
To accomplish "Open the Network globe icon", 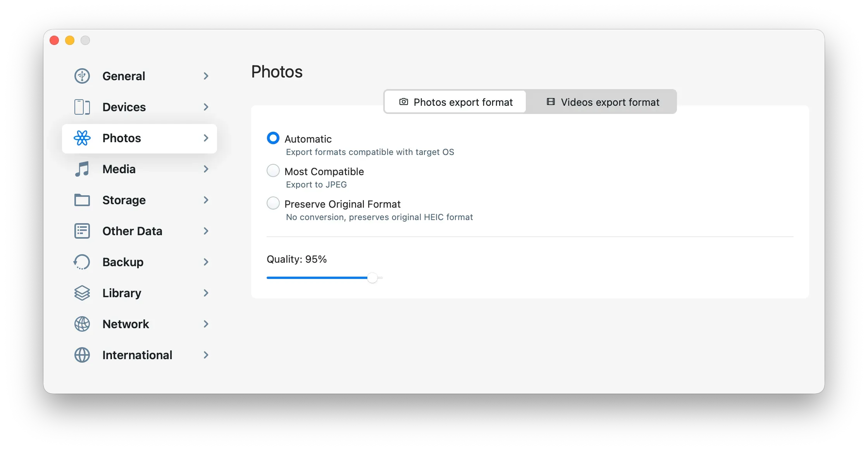I will click(x=82, y=324).
